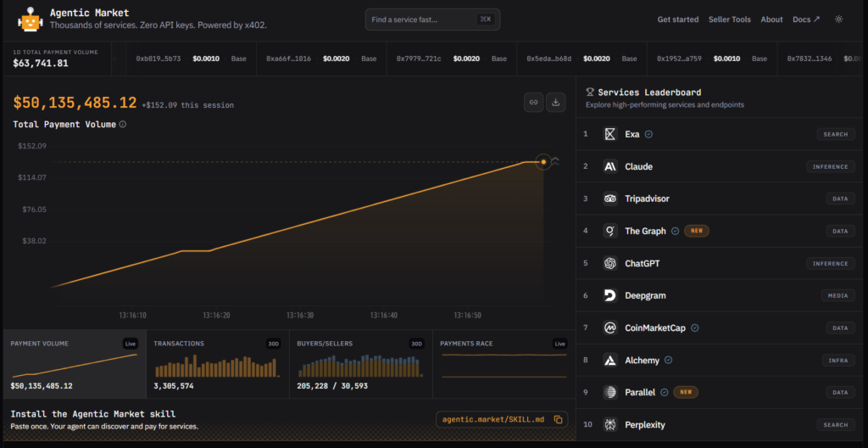Click the SEARCH tag on the Exa row
868x448 pixels.
[x=835, y=134]
